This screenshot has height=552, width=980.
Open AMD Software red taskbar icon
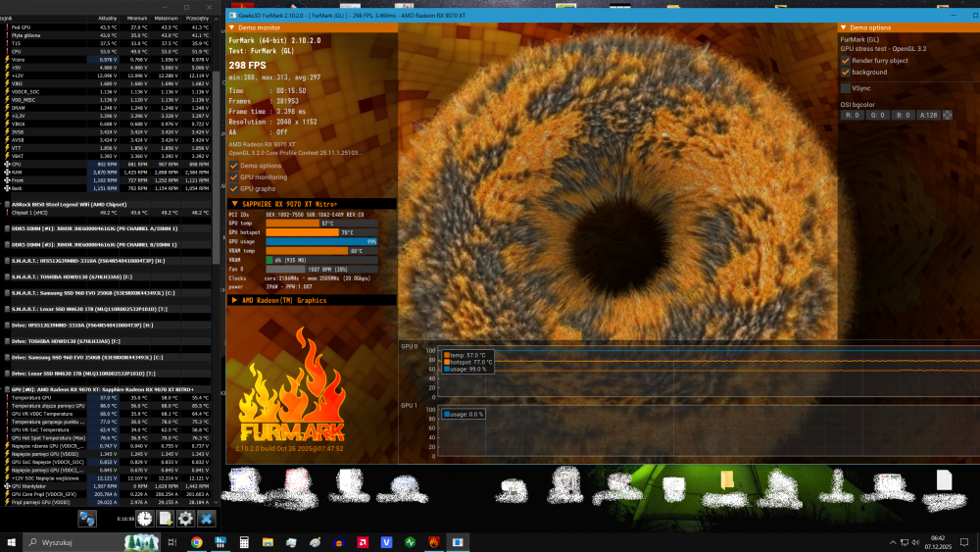pos(363,542)
